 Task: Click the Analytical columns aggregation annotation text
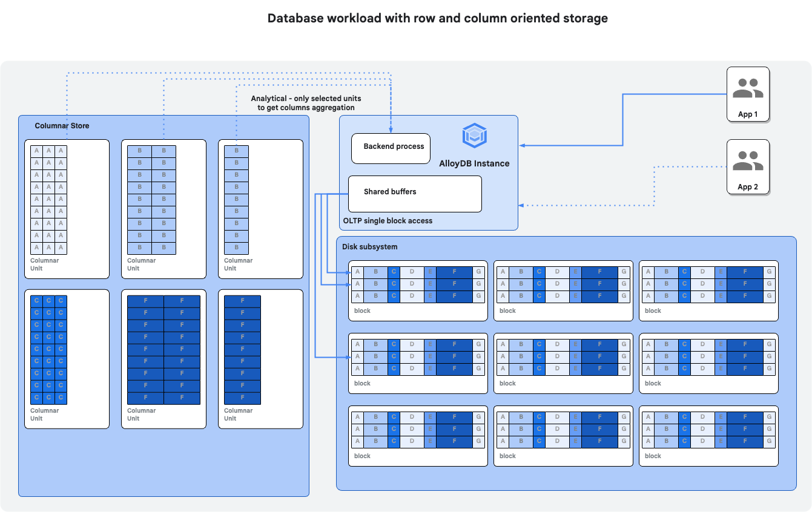tap(306, 103)
